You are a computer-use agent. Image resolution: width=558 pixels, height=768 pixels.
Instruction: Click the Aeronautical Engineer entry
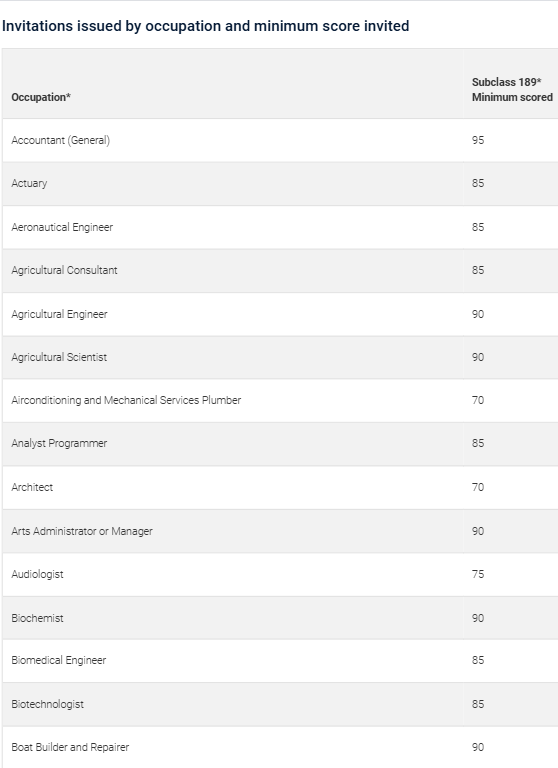click(x=62, y=227)
